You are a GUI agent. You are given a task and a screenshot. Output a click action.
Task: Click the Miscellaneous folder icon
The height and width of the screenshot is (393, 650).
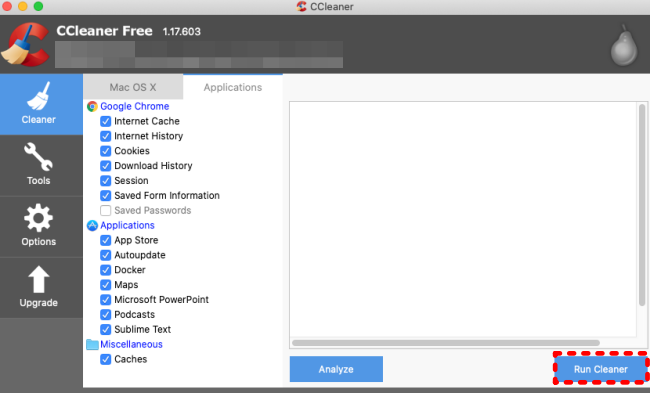point(92,344)
